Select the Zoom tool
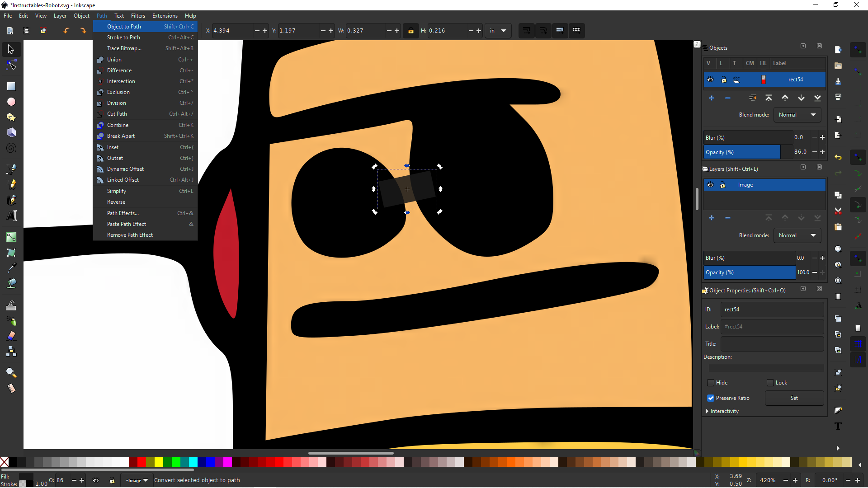The width and height of the screenshot is (868, 488). pos(11,372)
